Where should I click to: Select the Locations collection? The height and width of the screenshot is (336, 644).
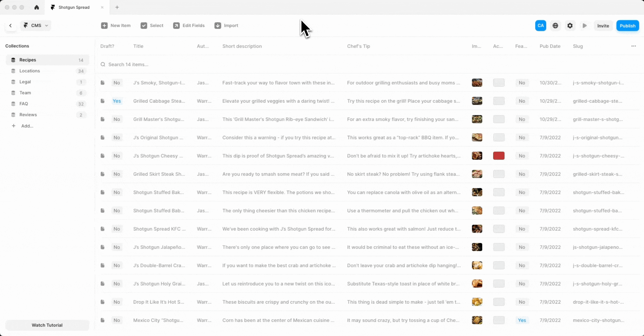pos(47,71)
